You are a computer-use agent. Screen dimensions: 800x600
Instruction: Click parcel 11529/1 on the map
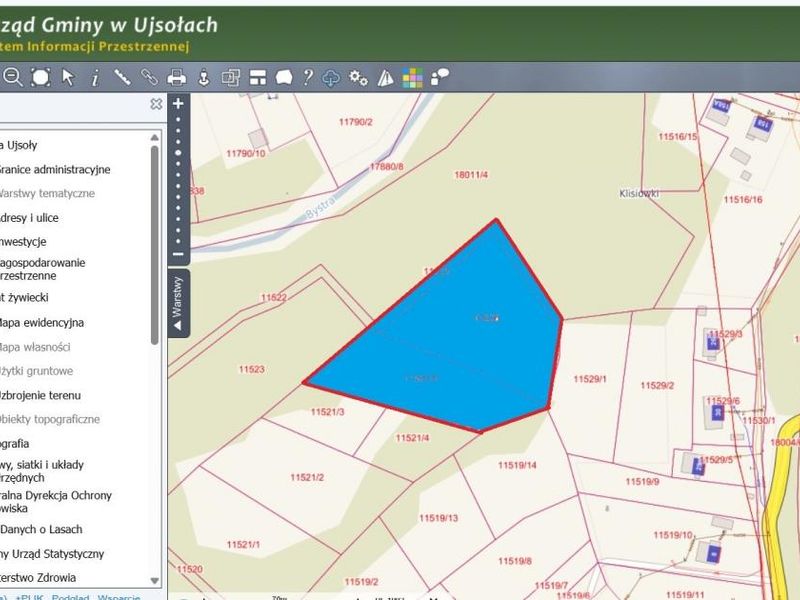pos(590,379)
